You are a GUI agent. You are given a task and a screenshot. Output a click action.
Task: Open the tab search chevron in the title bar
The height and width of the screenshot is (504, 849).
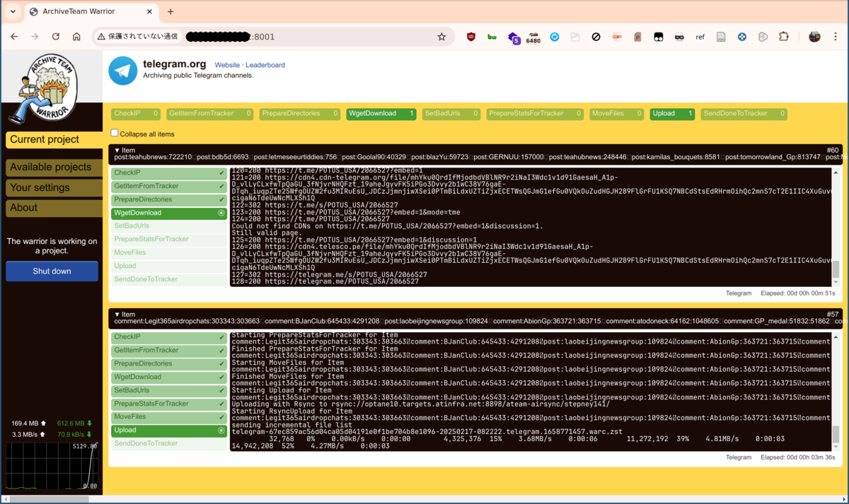coord(12,12)
